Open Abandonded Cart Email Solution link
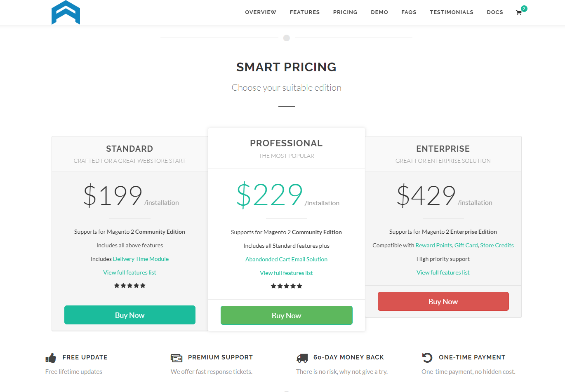Image resolution: width=565 pixels, height=392 pixels. pyautogui.click(x=287, y=259)
